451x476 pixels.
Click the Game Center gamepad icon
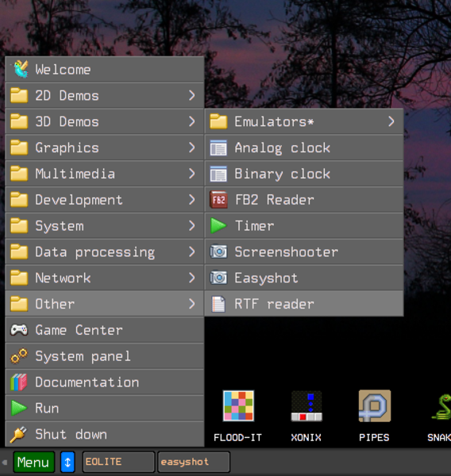(19, 330)
